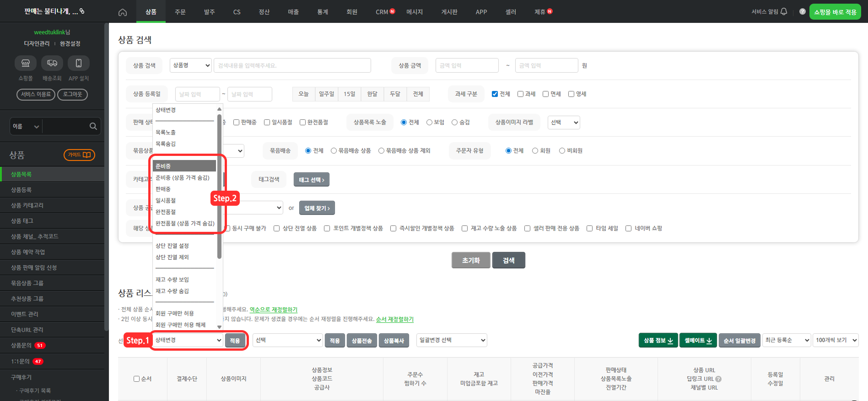Viewport: 868px width, 401px height.
Task: Open the 상품명 search type dropdown
Action: [191, 65]
